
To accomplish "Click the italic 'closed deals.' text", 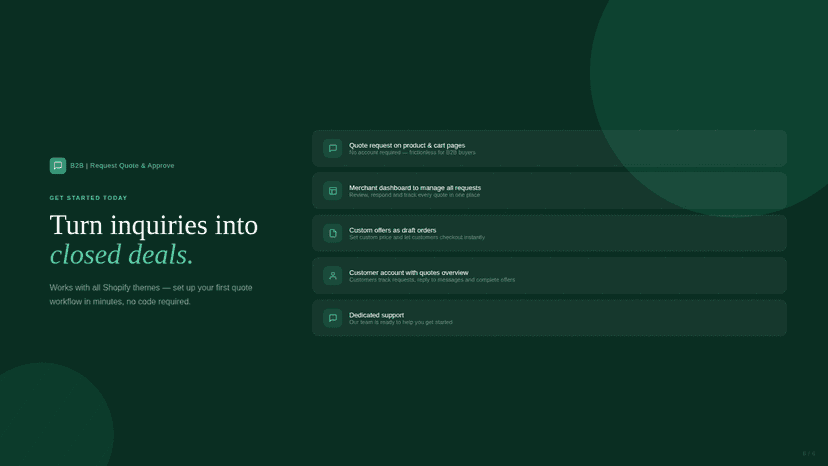I will (x=121, y=255).
